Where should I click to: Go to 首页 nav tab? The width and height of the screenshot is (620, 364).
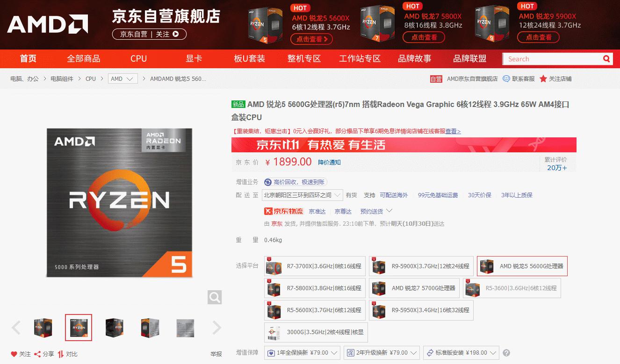pyautogui.click(x=28, y=59)
